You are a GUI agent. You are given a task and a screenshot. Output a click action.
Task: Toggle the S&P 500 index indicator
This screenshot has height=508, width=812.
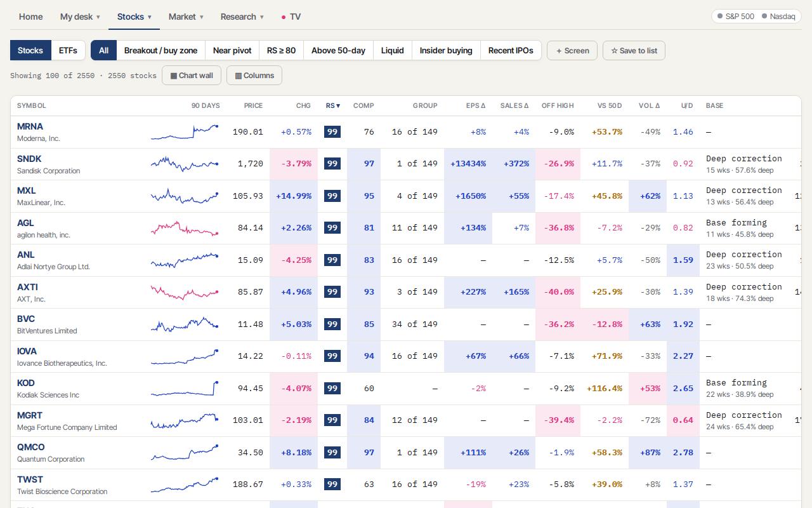[735, 17]
